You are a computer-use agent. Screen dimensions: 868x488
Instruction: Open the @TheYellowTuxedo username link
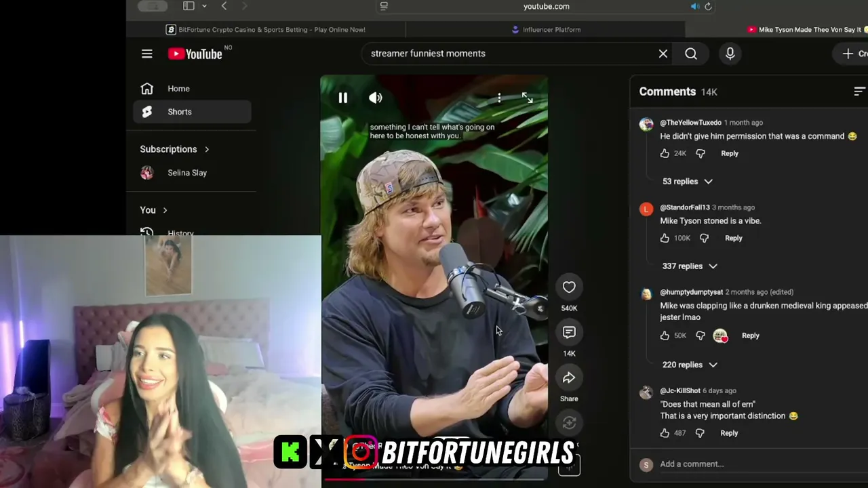click(x=690, y=123)
